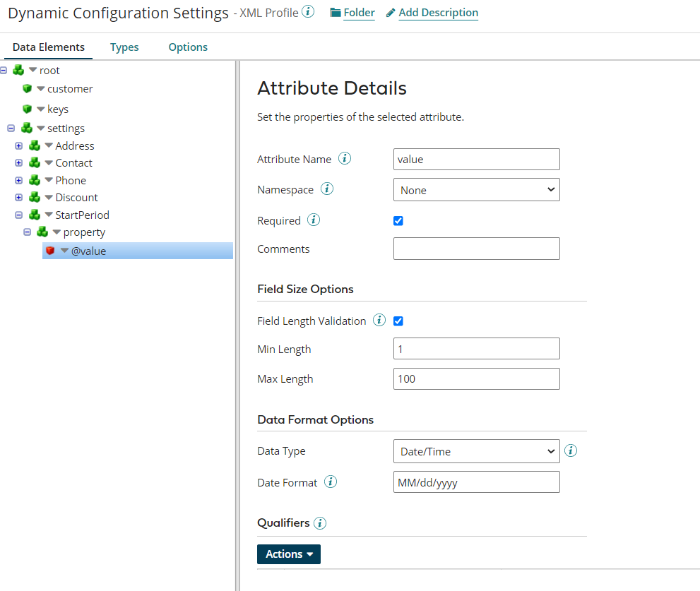Click the info icon next to Attribute Name

tap(344, 158)
